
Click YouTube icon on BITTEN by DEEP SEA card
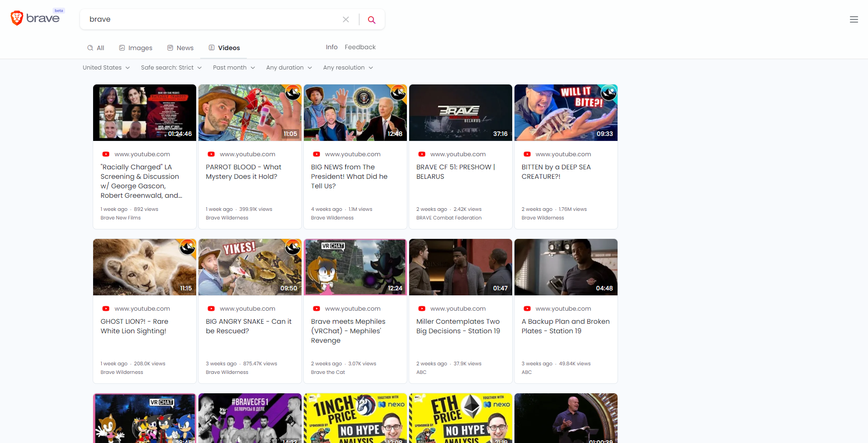tap(527, 154)
